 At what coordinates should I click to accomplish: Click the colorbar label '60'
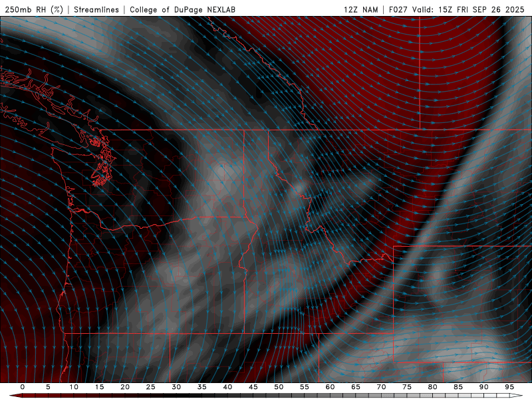(330, 387)
